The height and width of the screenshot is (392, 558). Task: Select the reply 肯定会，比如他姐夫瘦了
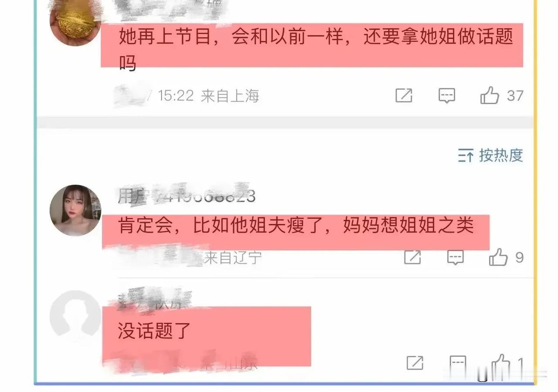click(x=296, y=227)
